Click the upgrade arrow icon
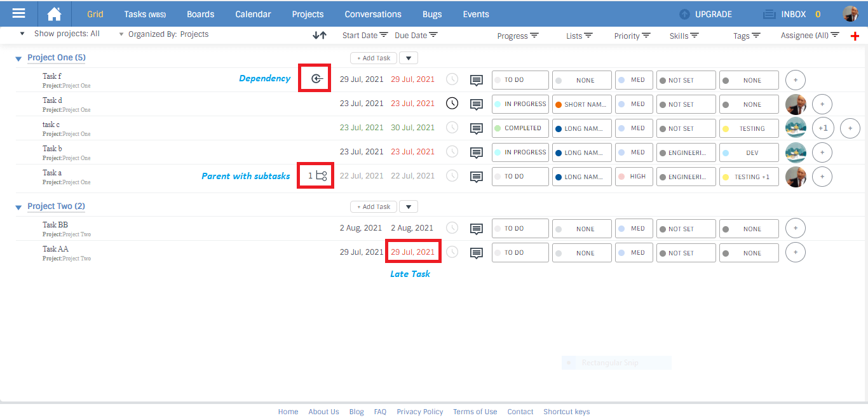868x418 pixels. 684,14
